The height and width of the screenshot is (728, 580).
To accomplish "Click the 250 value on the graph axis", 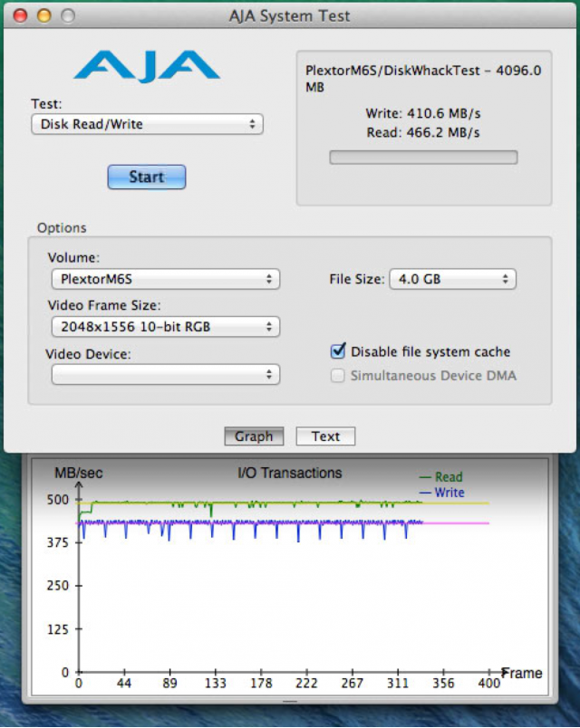I will pyautogui.click(x=58, y=586).
